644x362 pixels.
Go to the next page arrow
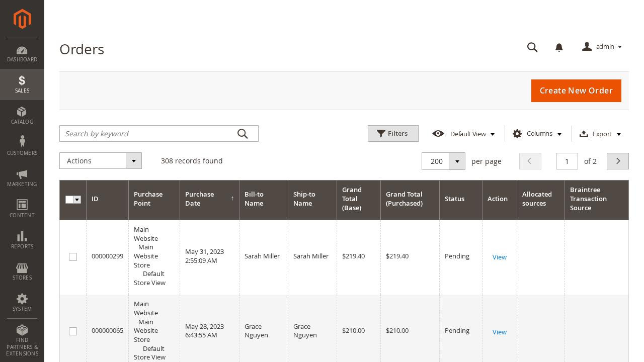tap(618, 161)
